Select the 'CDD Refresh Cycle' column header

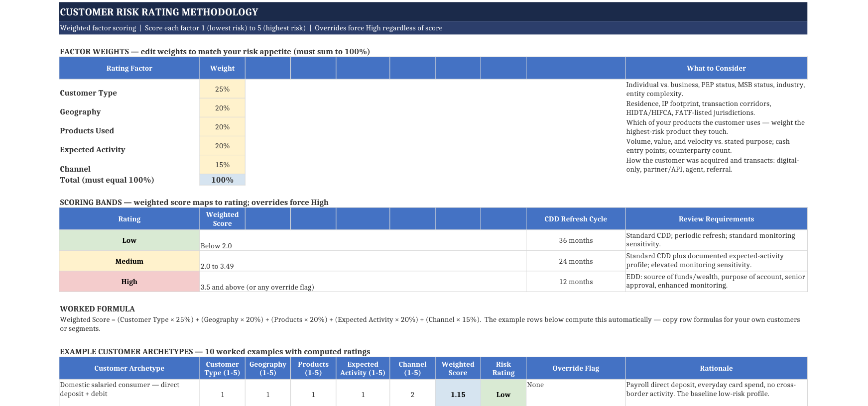click(x=576, y=219)
